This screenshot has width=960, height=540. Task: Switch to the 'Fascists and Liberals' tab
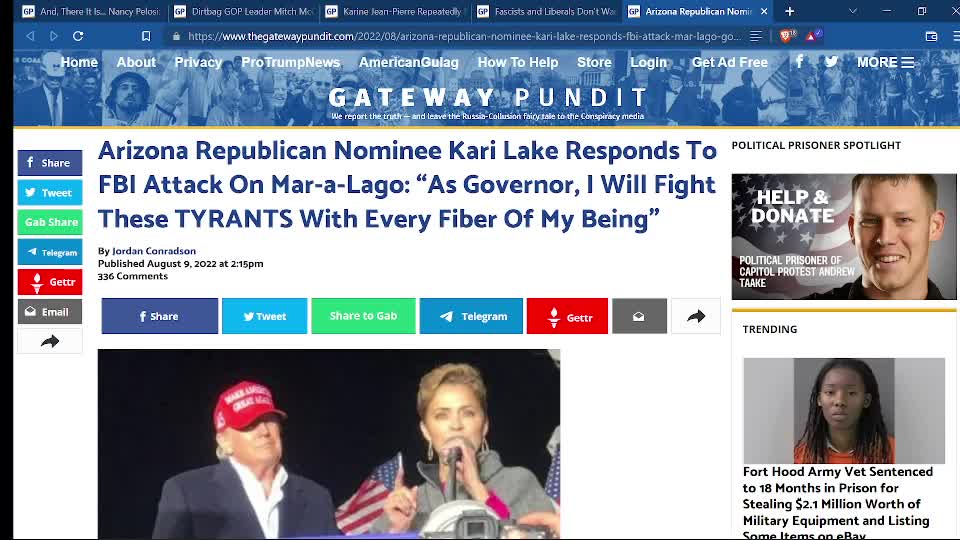tap(547, 12)
